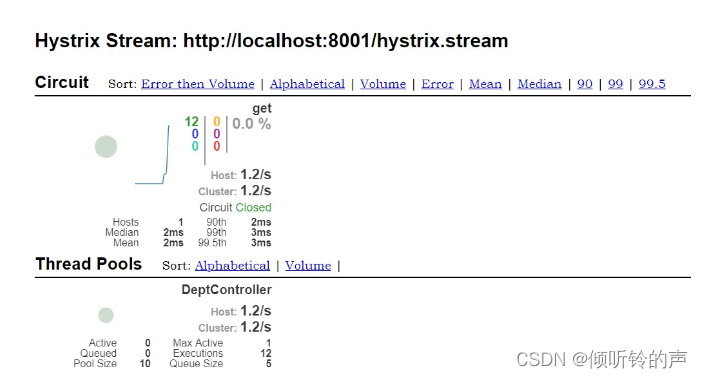Sort thread pools by Volume link

[x=308, y=265]
